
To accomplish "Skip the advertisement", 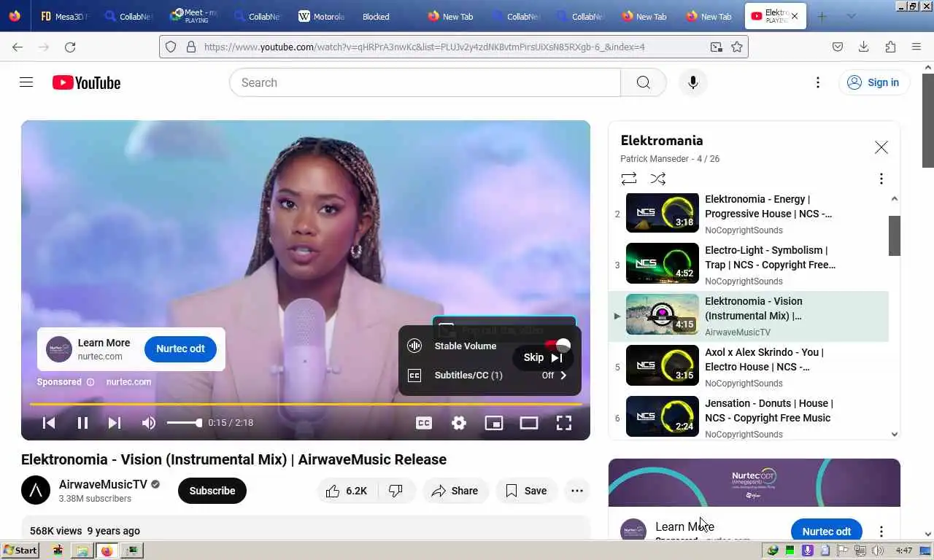I will coord(543,357).
